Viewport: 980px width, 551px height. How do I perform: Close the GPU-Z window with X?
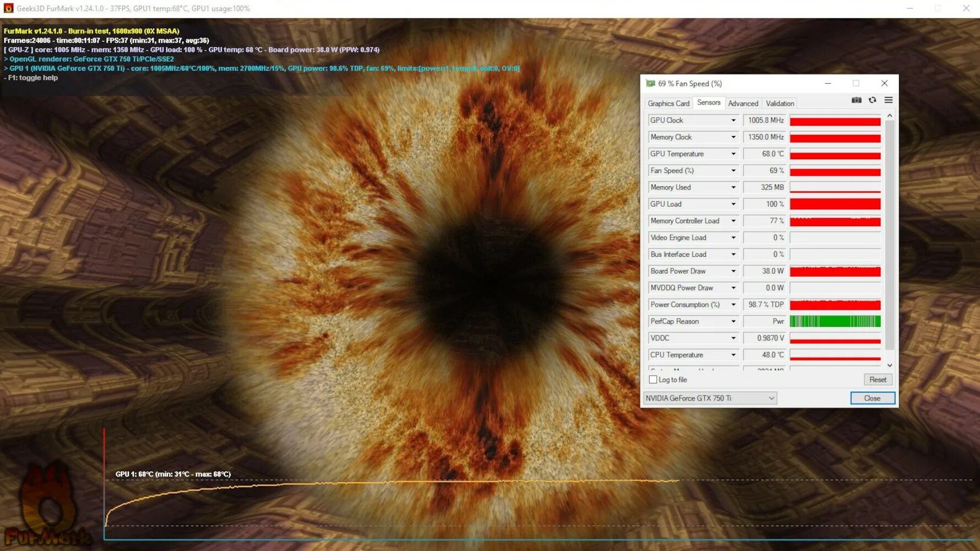pos(884,84)
